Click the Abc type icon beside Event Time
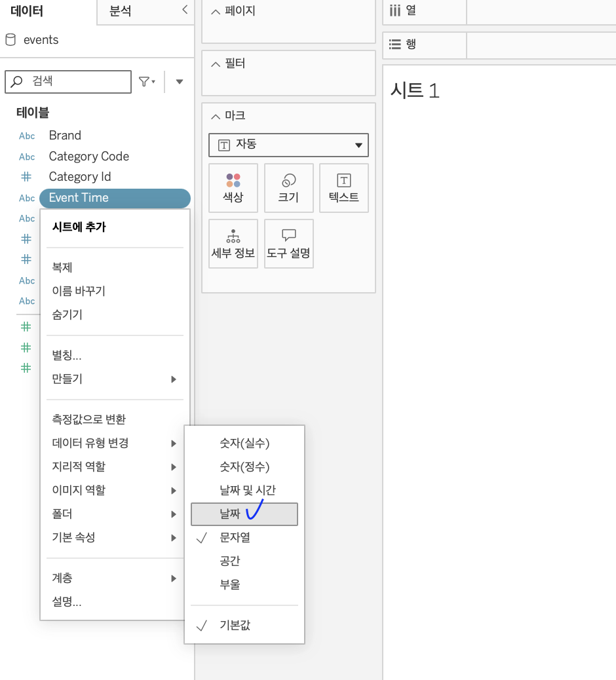Viewport: 616px width, 680px height. tap(27, 198)
